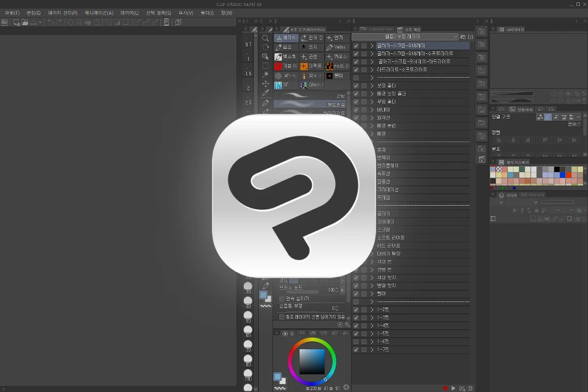
Task: Play the selected auto action
Action: [453, 388]
